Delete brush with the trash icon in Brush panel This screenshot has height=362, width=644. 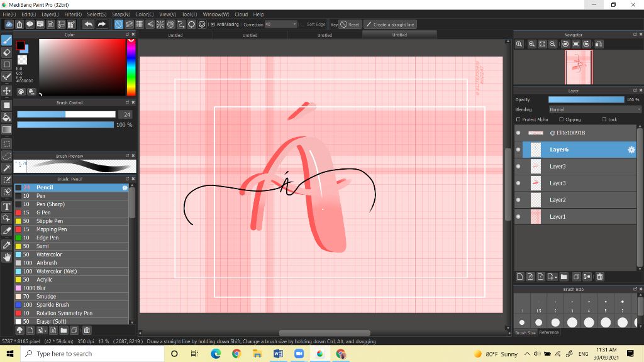(x=87, y=330)
